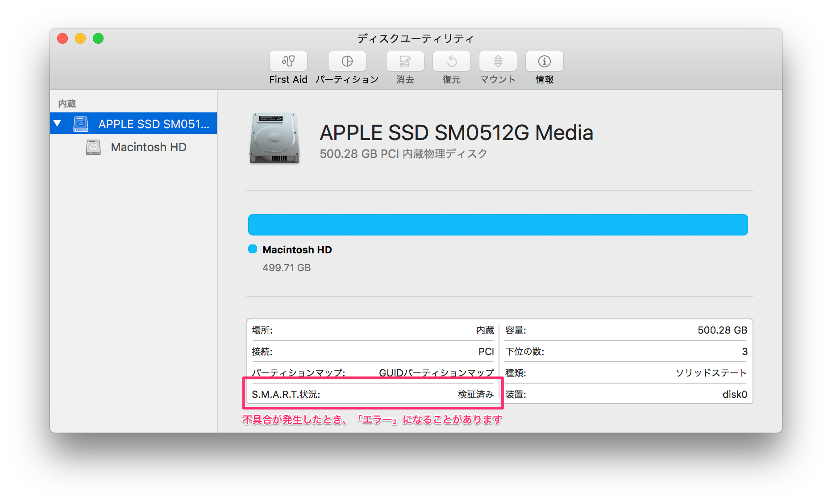This screenshot has height=504, width=832.
Task: Click the 499.71 GB size text
Action: click(x=287, y=268)
